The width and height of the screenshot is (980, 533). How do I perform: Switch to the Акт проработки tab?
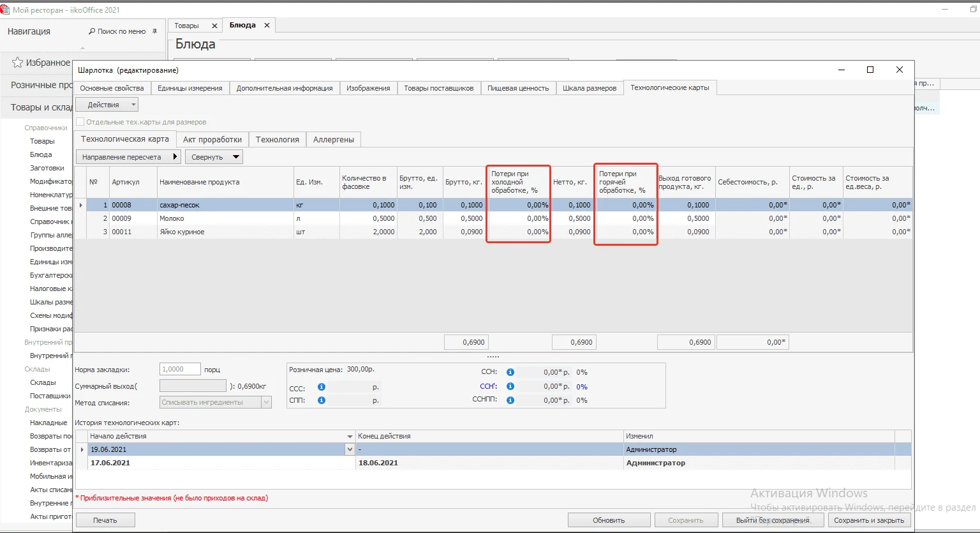[212, 139]
